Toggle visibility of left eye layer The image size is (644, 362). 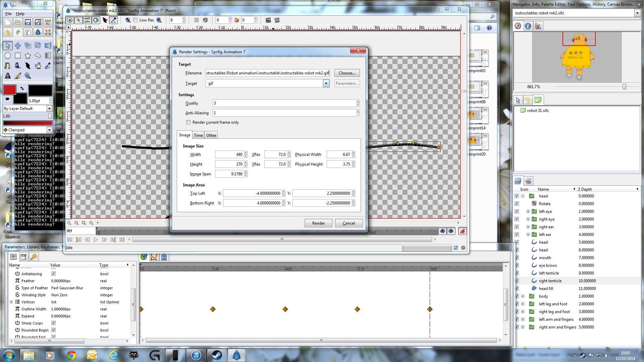[x=517, y=212]
